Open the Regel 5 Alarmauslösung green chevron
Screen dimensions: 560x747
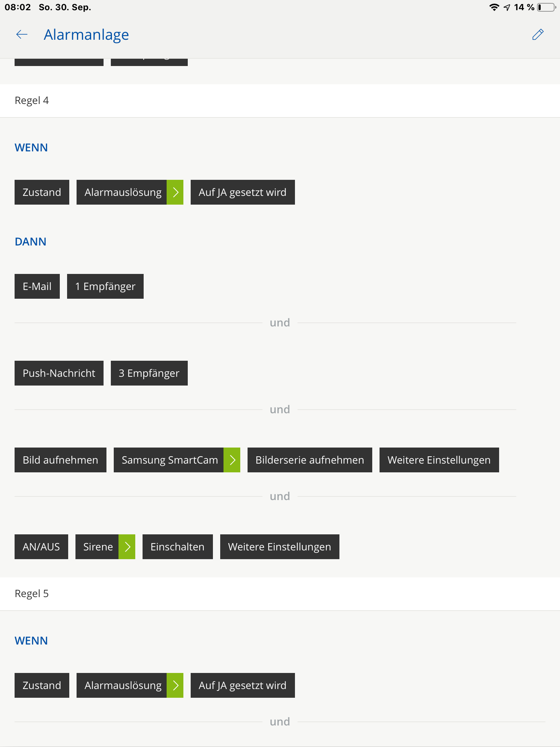(175, 685)
